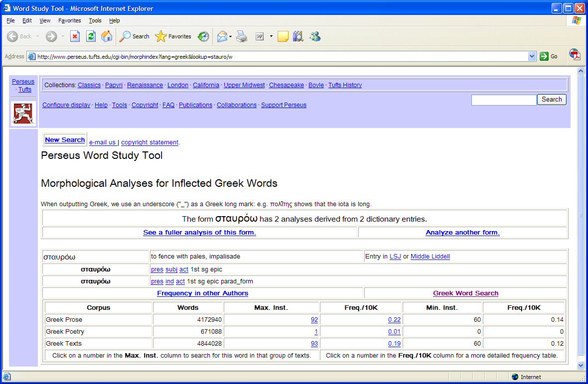Open the Favorites menu in menu bar
Image resolution: width=588 pixels, height=384 pixels.
(69, 20)
